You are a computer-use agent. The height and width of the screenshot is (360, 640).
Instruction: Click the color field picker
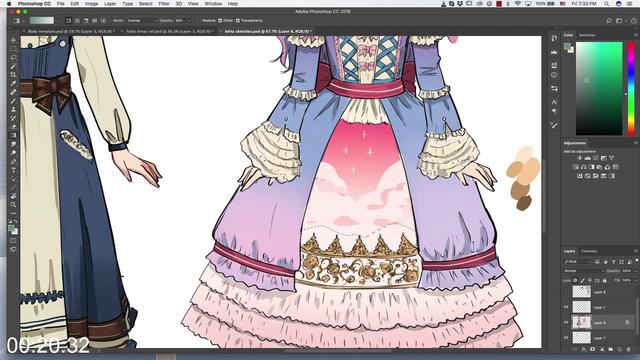click(x=599, y=88)
